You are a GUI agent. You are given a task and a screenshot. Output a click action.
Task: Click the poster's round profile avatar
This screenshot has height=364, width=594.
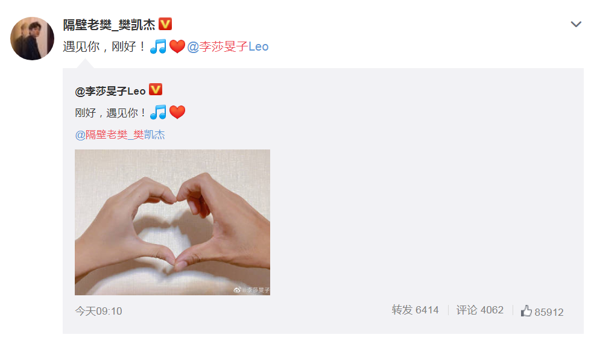pos(32,38)
